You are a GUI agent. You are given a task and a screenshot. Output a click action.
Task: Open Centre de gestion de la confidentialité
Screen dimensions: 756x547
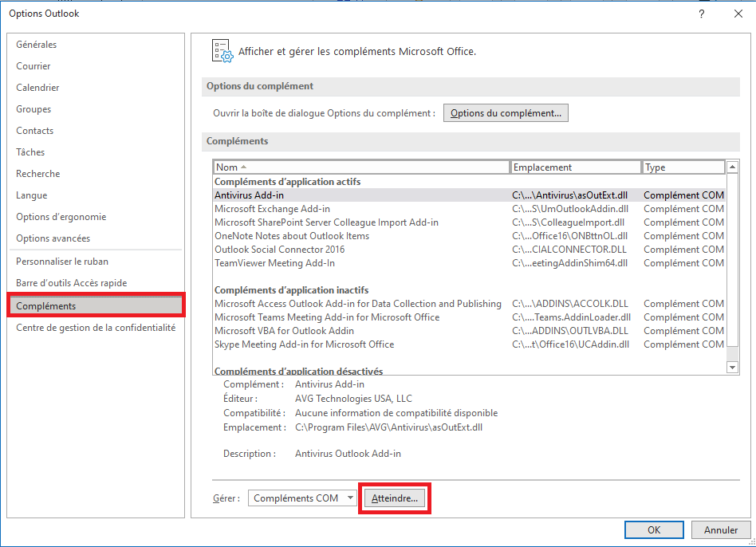click(x=96, y=328)
